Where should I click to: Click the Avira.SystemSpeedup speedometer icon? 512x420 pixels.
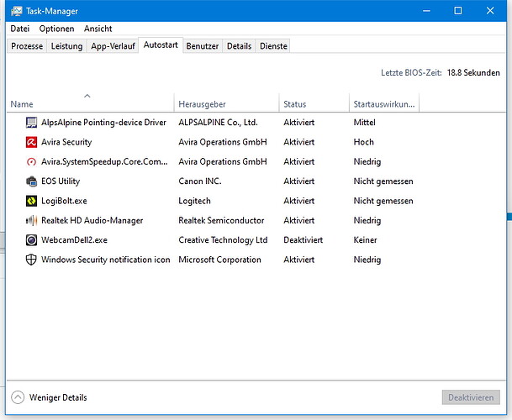coord(31,162)
